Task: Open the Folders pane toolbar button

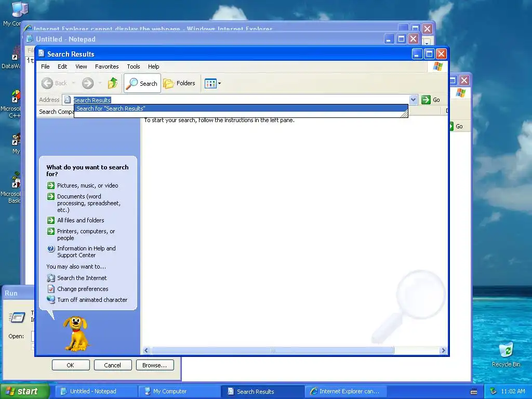Action: tap(179, 83)
